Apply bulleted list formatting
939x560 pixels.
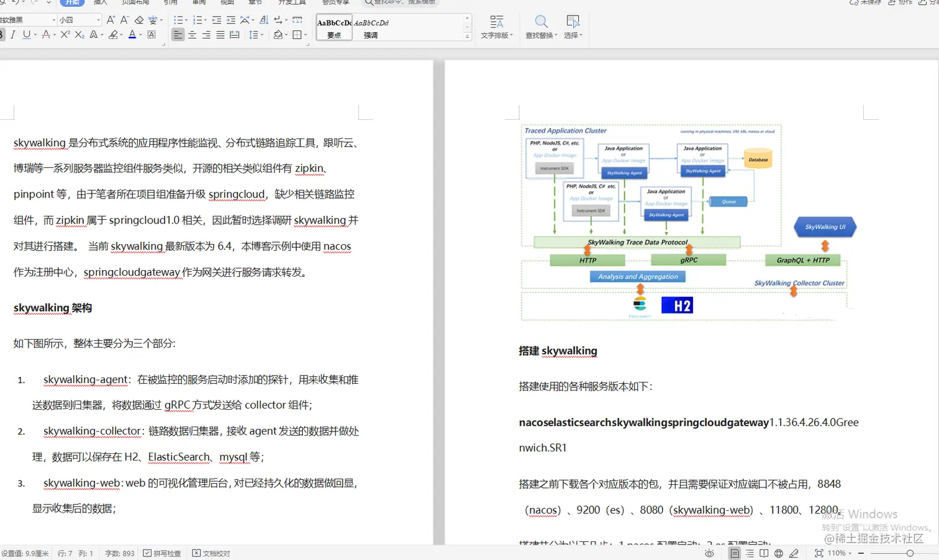(178, 20)
